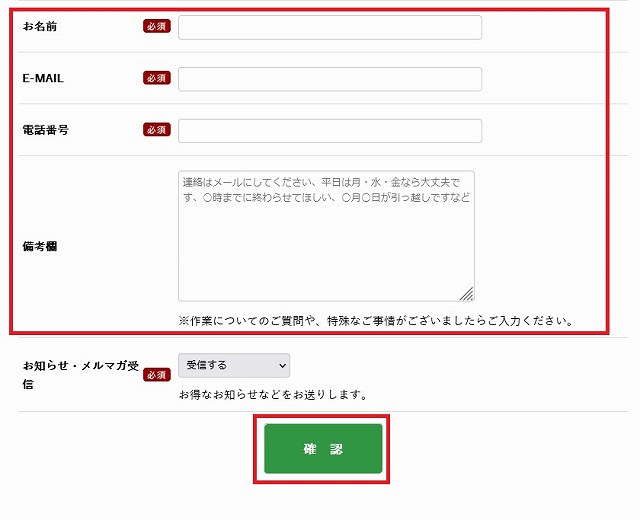This screenshot has width=640, height=520.
Task: Click the お得なお知らせ helper text
Action: 273,395
